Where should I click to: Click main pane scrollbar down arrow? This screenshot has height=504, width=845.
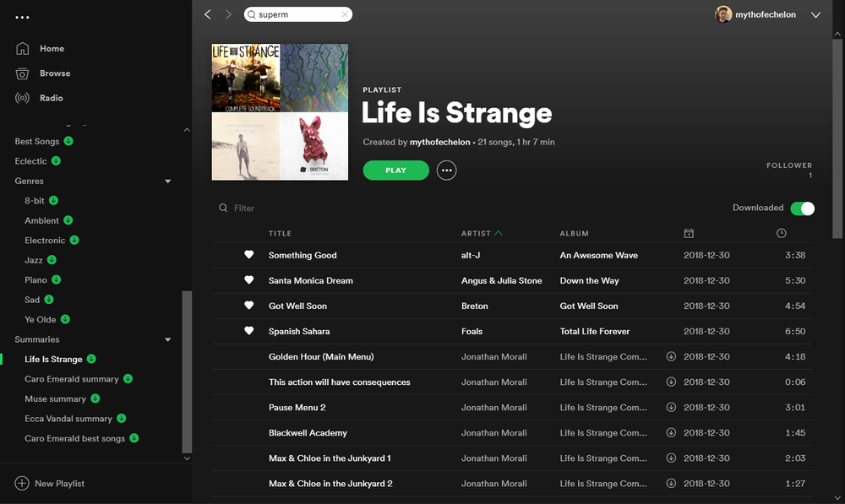pos(837,498)
